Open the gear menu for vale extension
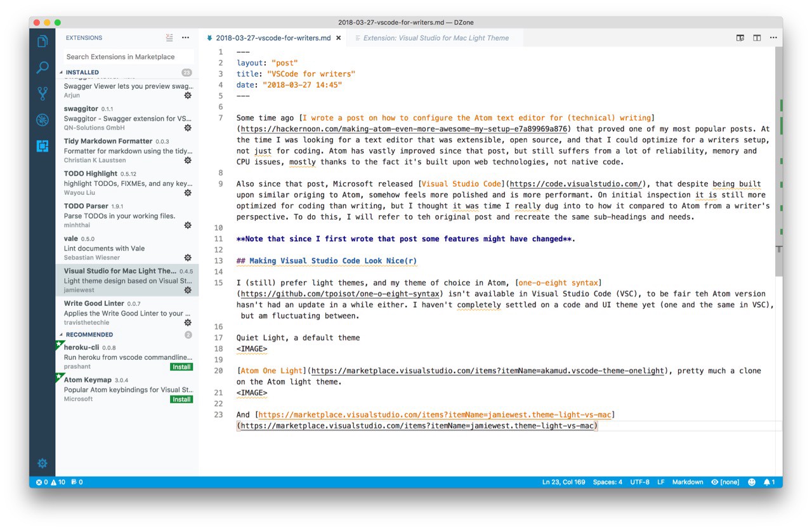 [188, 258]
